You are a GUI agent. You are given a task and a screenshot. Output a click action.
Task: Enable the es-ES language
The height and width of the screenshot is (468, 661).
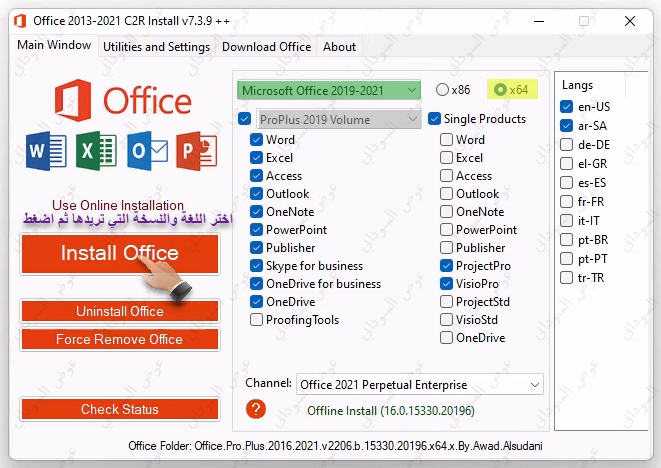567,183
